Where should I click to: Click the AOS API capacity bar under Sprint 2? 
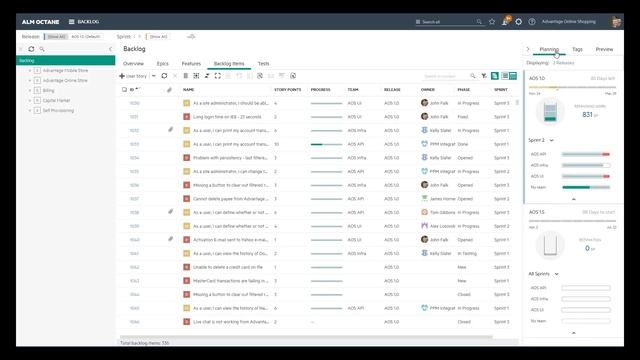[586, 154]
